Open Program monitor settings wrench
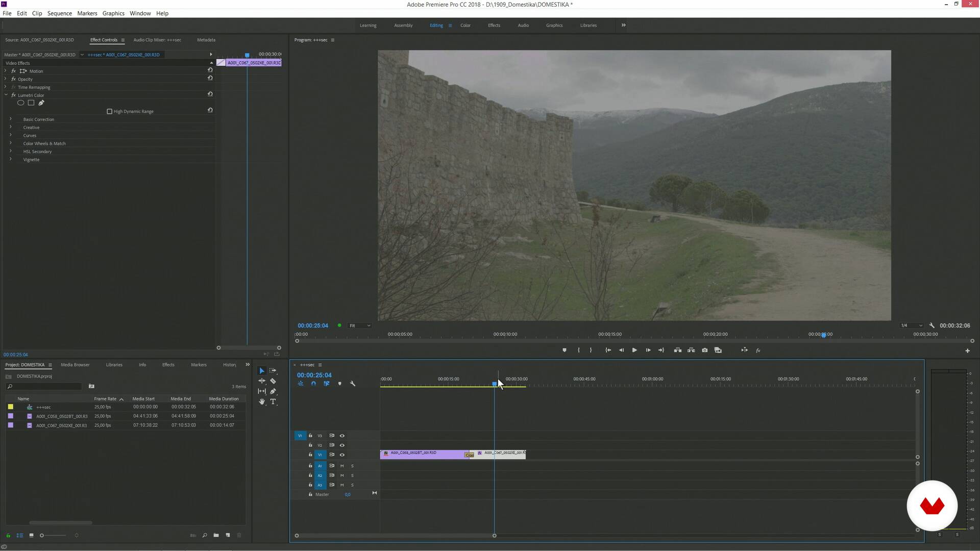This screenshot has width=980, height=551. point(932,325)
